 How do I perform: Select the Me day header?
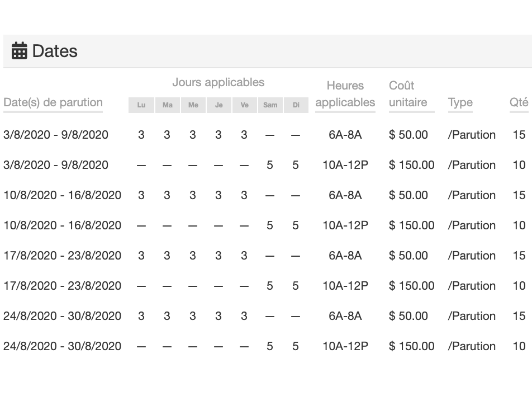[x=193, y=105]
